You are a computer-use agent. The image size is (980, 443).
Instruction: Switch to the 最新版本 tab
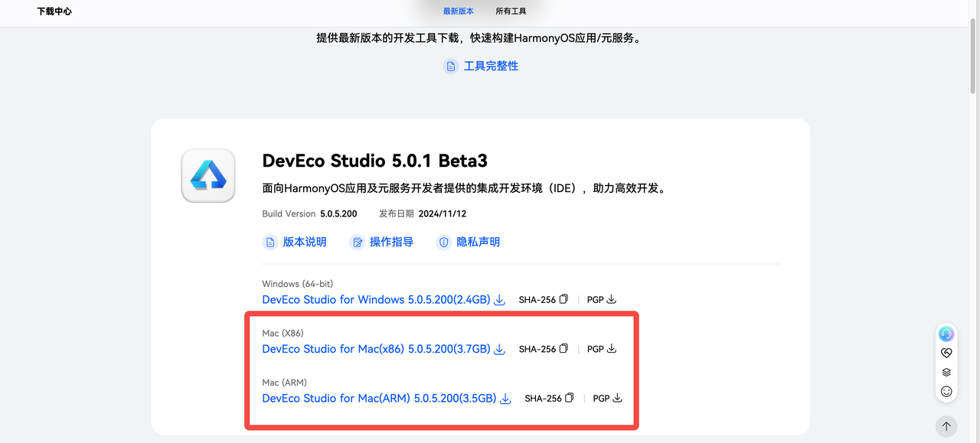pos(459,11)
